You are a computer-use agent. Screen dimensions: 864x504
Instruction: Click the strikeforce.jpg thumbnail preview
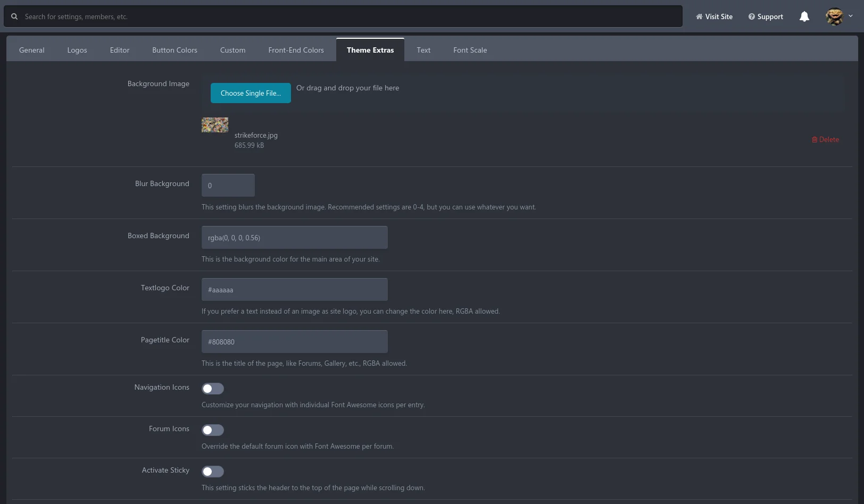[215, 125]
